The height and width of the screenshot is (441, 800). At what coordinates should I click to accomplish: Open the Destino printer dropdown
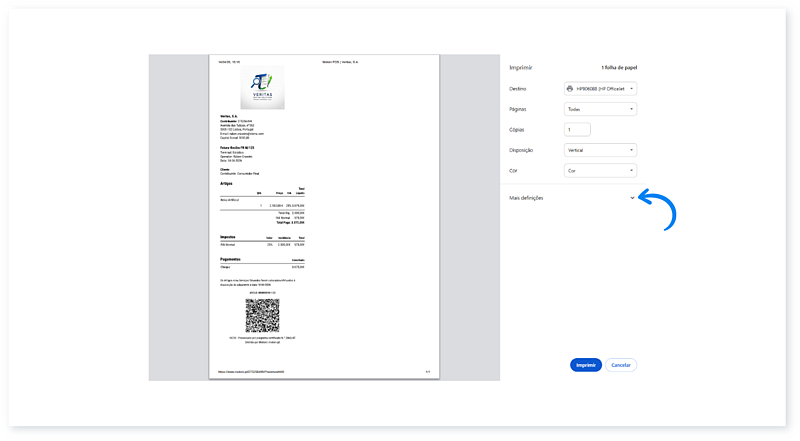tap(600, 89)
